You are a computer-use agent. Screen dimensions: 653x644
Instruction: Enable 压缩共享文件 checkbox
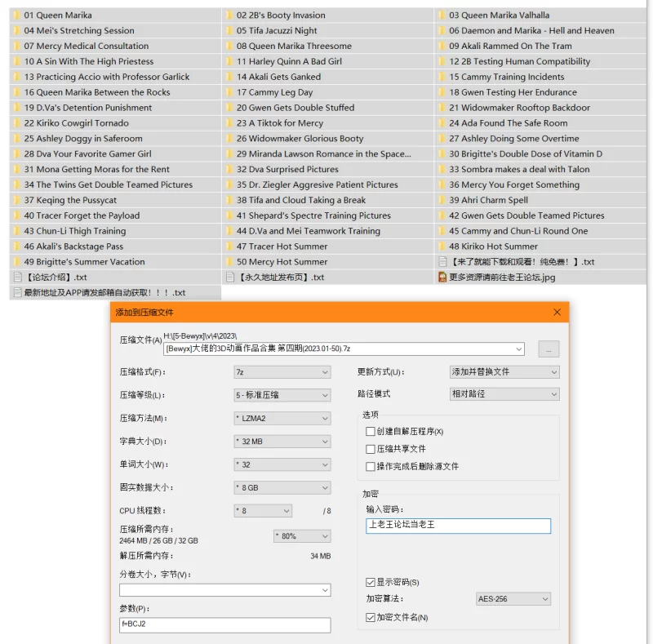(371, 449)
